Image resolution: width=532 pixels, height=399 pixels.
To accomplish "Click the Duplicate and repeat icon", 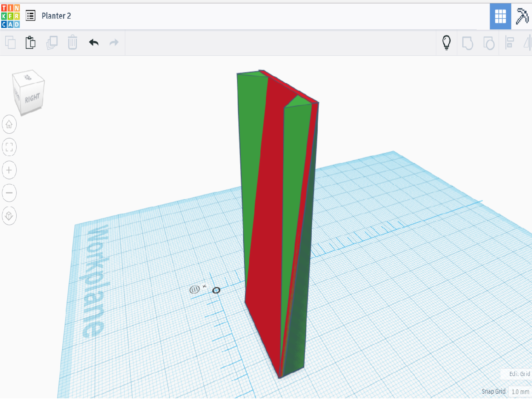I will (x=52, y=43).
